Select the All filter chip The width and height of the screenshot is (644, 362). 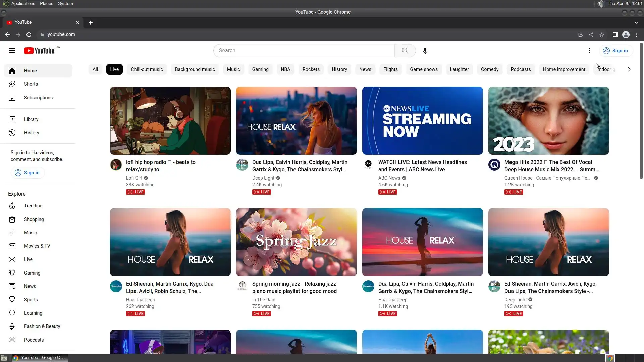click(95, 69)
